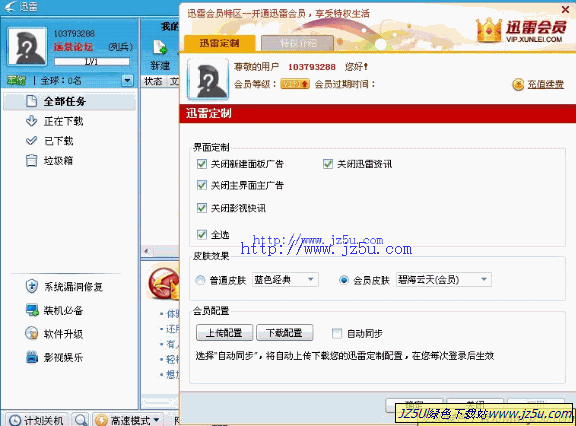The image size is (576, 426).
Task: Click user ID 103793288 in dialog
Action: 312,67
